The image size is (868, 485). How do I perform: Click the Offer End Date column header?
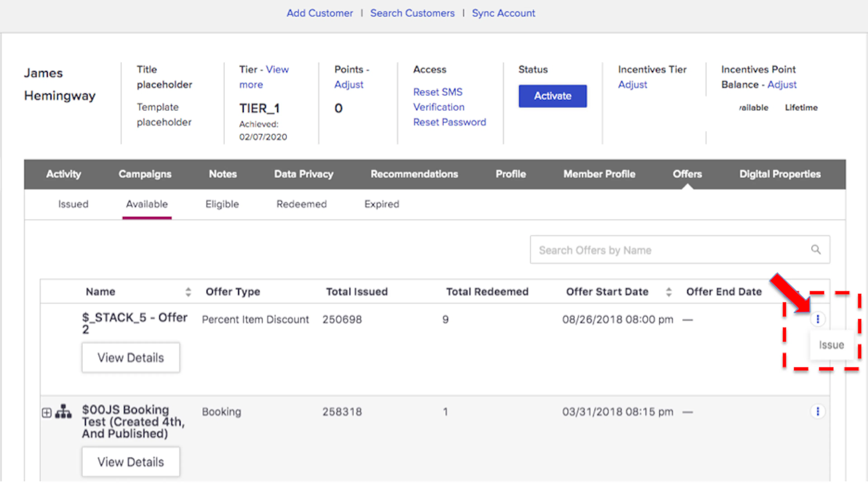[724, 292]
